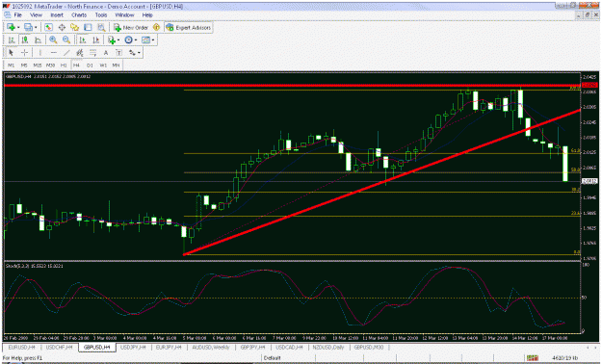Open the Tools menu
Viewport: 602px width, 364px height.
[101, 15]
